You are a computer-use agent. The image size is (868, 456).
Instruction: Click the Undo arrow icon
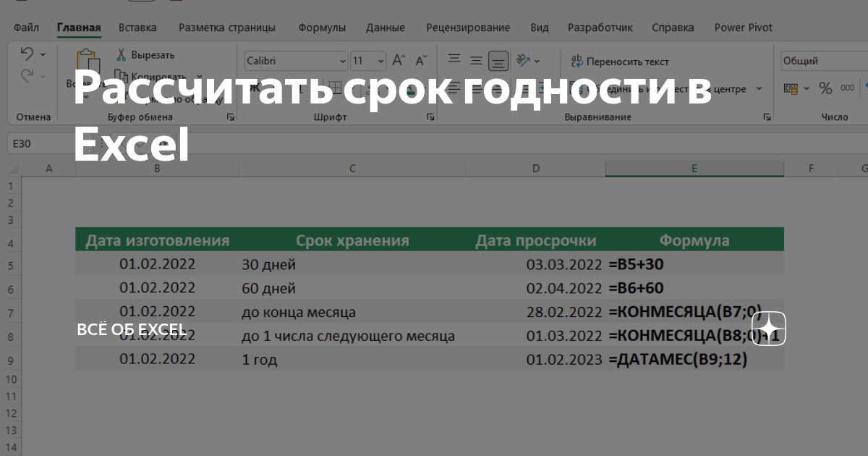(27, 54)
